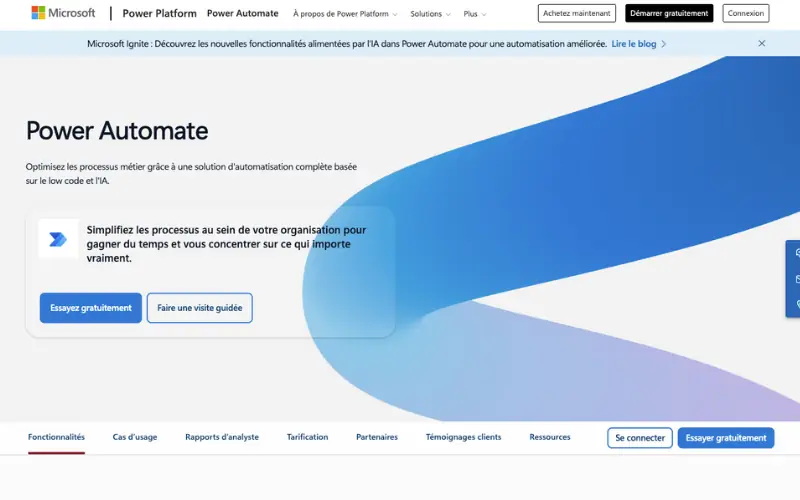Select the Ressources tab
The width and height of the screenshot is (800, 500).
pyautogui.click(x=549, y=437)
